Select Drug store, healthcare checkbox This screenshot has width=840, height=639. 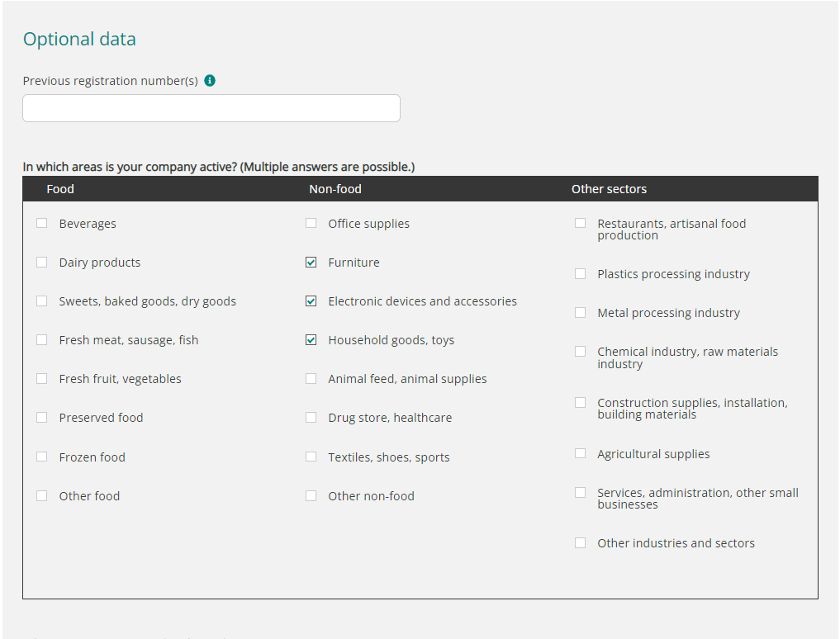point(311,417)
